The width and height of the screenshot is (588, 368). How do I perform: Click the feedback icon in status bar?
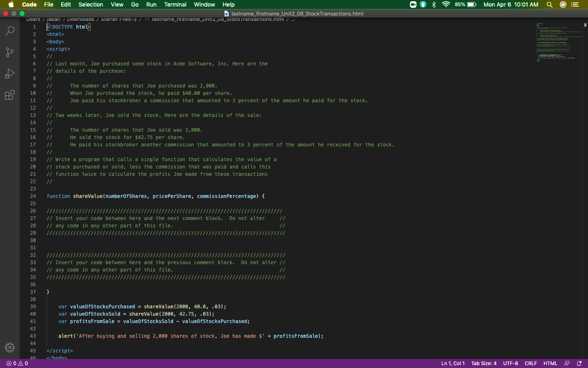pos(567,364)
